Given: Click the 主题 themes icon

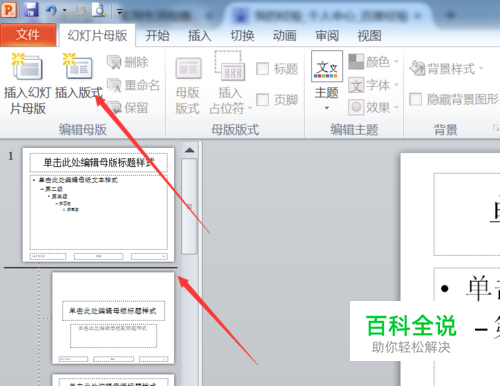Looking at the screenshot, I should [327, 66].
